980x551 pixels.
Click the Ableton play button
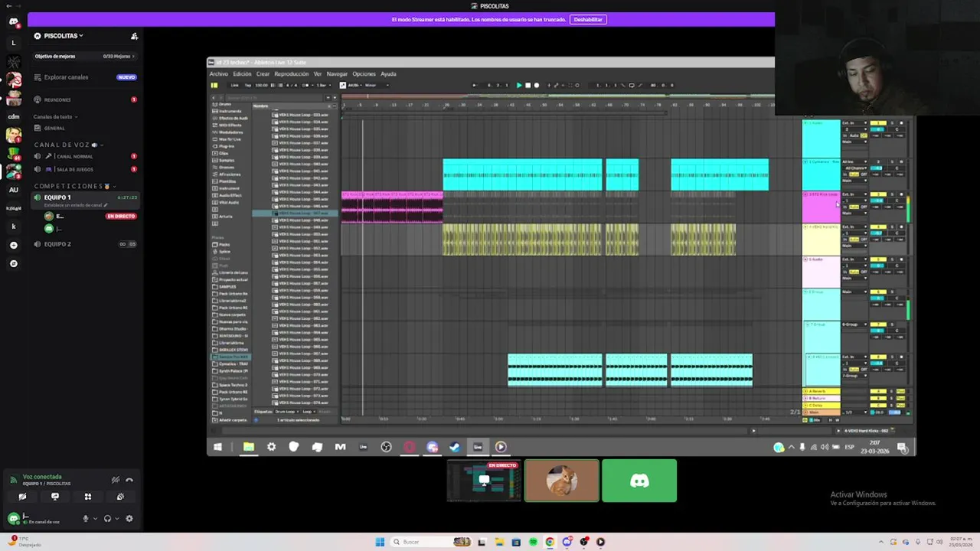pos(519,85)
